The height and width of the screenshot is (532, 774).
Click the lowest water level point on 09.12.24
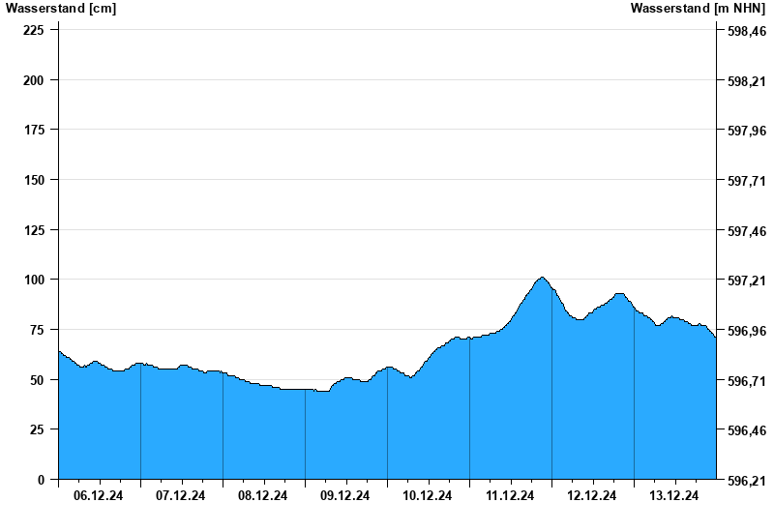323,391
